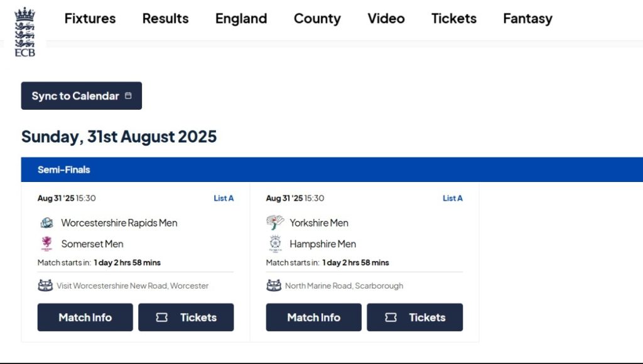Open the Fixtures menu item
643x364 pixels.
tap(90, 18)
